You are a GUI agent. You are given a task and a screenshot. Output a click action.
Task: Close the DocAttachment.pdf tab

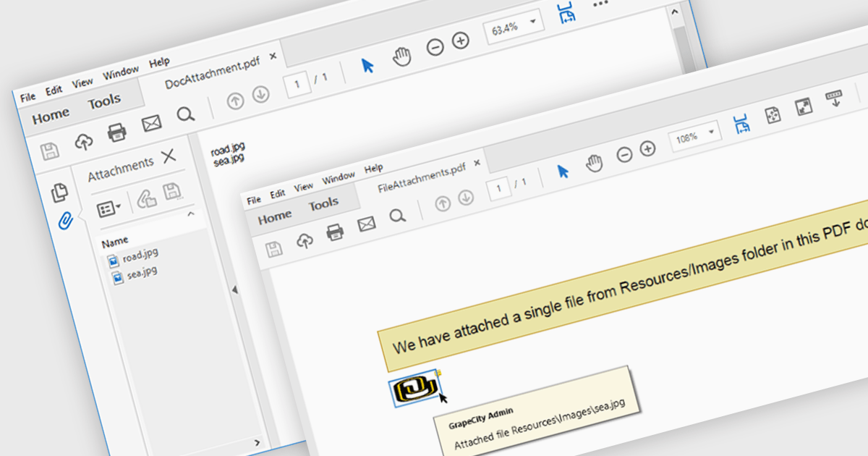pos(273,56)
